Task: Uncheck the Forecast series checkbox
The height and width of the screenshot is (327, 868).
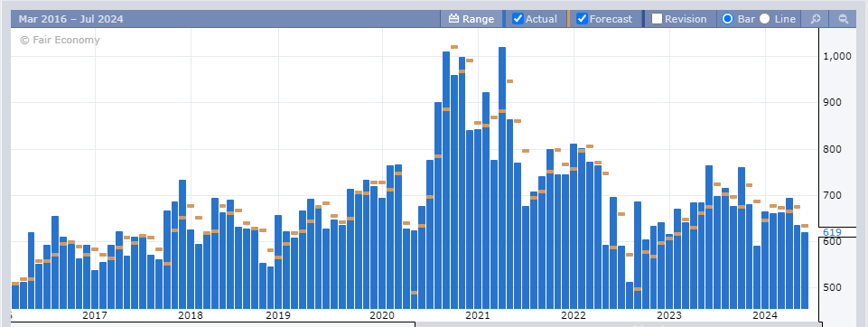Action: click(582, 19)
